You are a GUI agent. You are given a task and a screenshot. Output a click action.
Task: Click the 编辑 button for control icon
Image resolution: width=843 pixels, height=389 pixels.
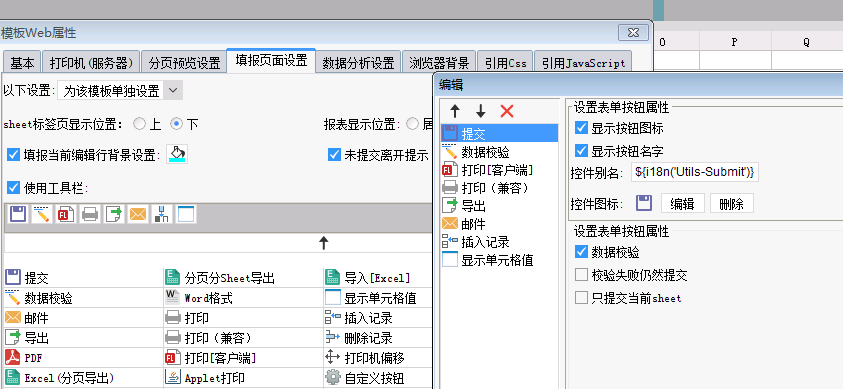[682, 204]
